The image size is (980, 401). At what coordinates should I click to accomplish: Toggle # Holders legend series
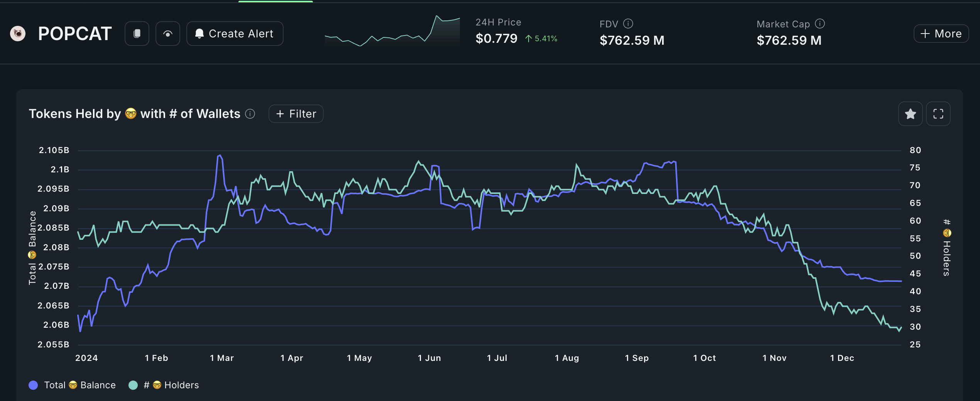point(164,385)
